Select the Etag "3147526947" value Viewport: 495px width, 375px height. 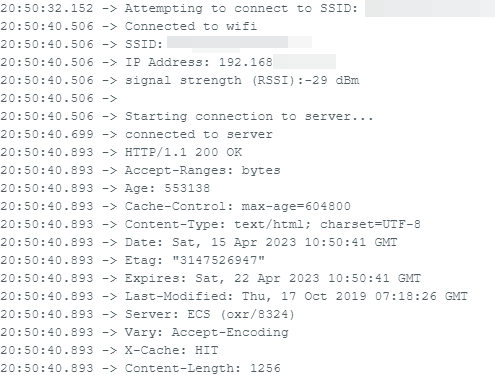[219, 260]
